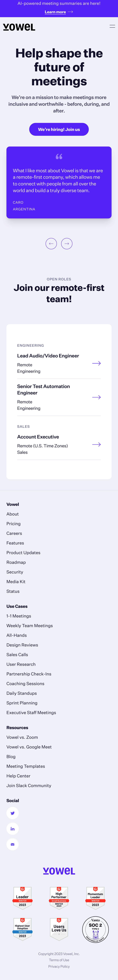Image resolution: width=118 pixels, height=980 pixels.
Task: Open the Privacy Policy link
Action: coord(59,966)
